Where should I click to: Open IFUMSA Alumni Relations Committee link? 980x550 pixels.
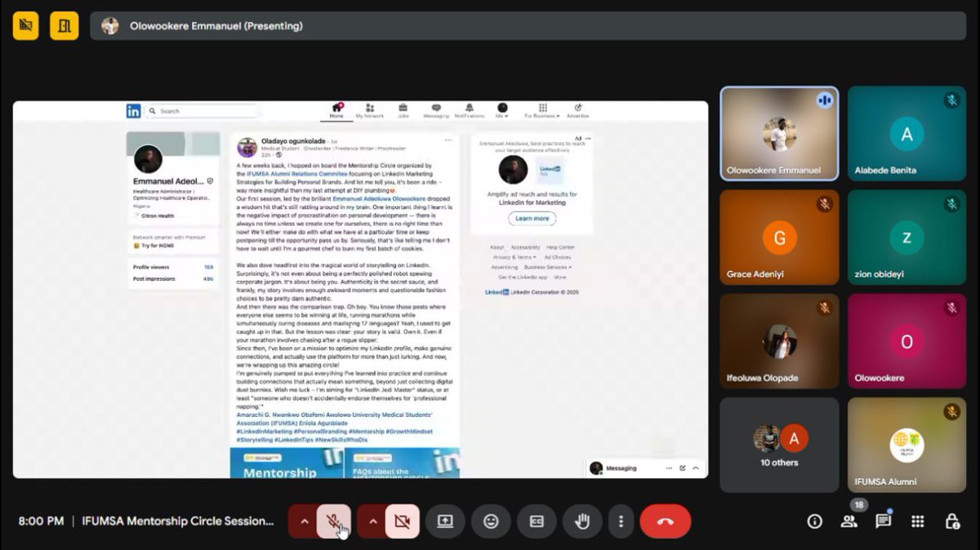(296, 174)
